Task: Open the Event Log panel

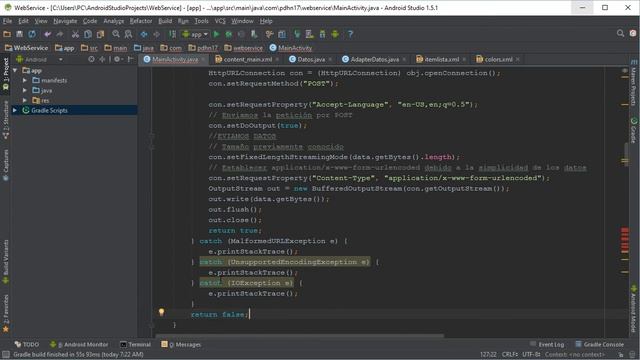Action: tap(547, 344)
